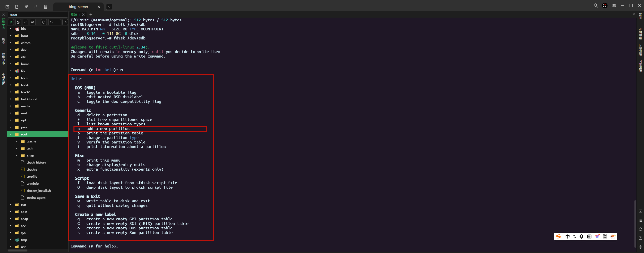Toggle Chinese input mode button '中'
The image size is (644, 253).
pos(568,236)
